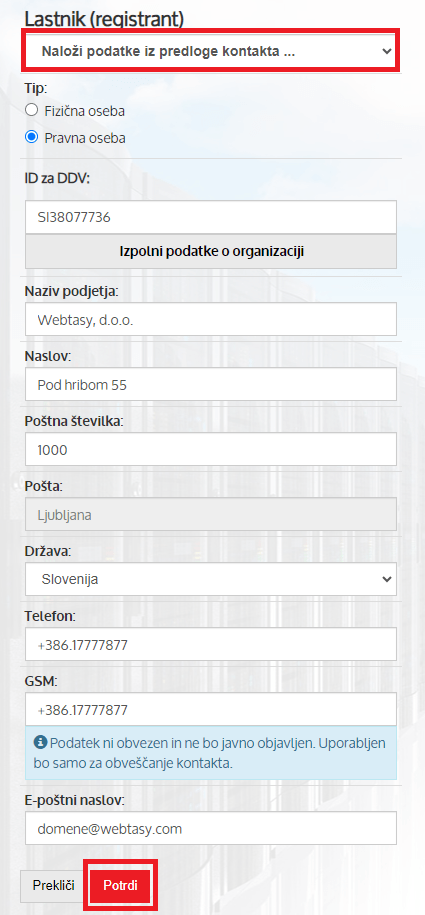Click the Fizična oseba label text
This screenshot has height=915, width=425.
pos(85,110)
